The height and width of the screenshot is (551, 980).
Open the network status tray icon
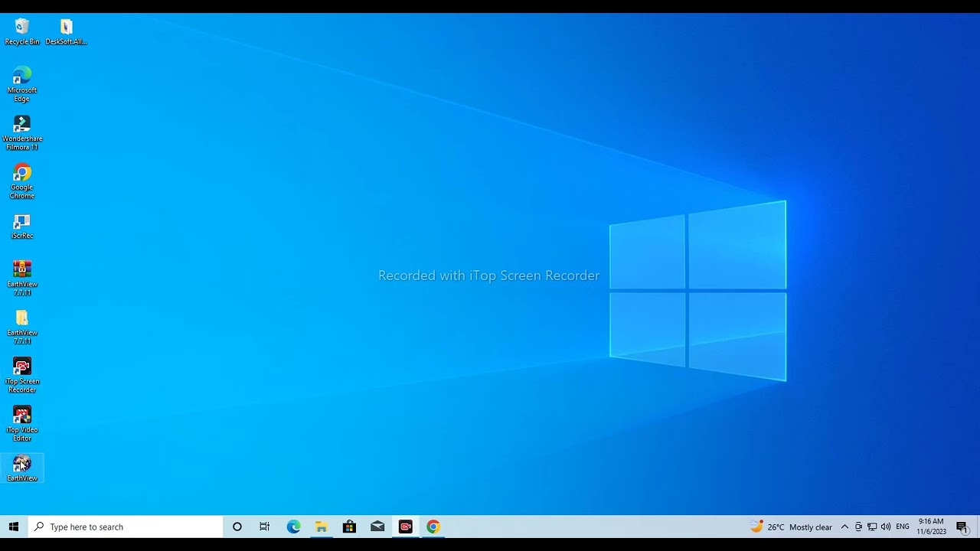(x=872, y=527)
